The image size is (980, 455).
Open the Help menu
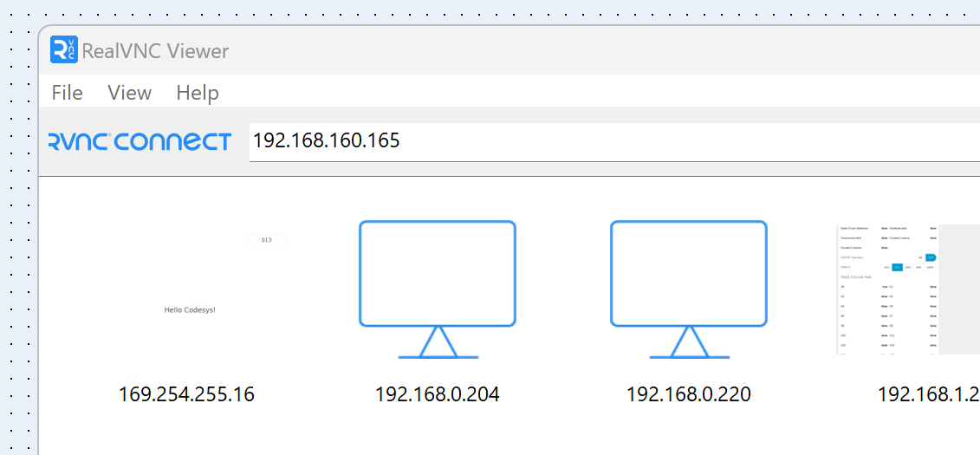tap(198, 93)
